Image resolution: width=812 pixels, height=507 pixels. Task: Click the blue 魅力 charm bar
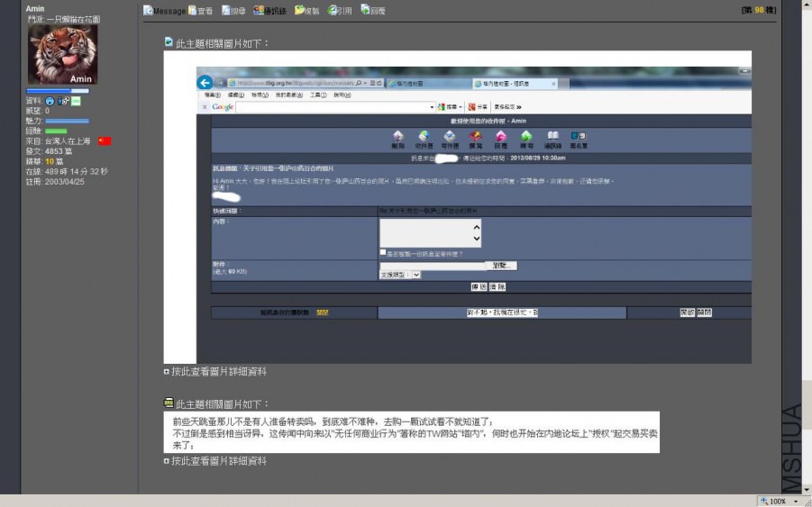pyautogui.click(x=67, y=121)
